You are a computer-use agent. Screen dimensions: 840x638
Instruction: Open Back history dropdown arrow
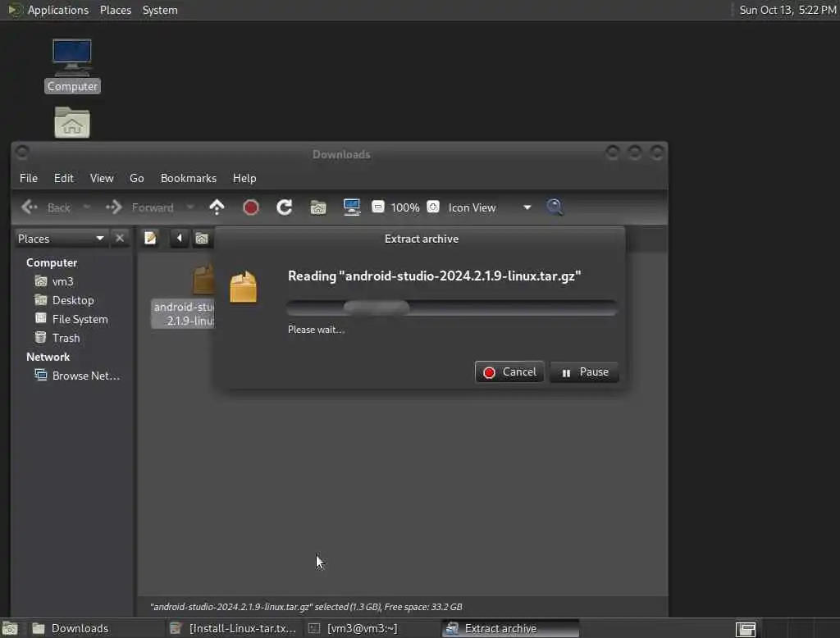tap(87, 207)
